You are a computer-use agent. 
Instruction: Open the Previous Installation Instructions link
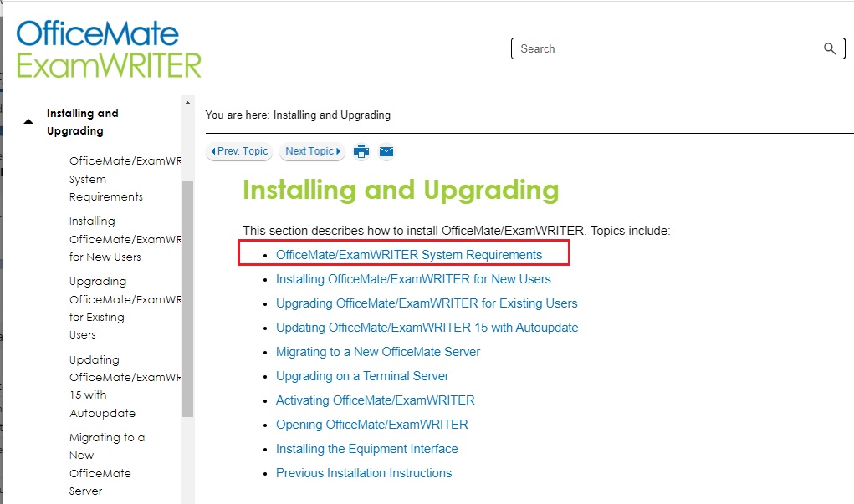click(x=363, y=472)
